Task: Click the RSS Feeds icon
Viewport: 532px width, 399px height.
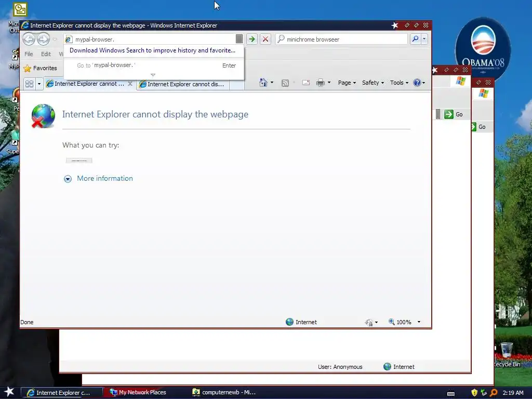Action: point(285,83)
